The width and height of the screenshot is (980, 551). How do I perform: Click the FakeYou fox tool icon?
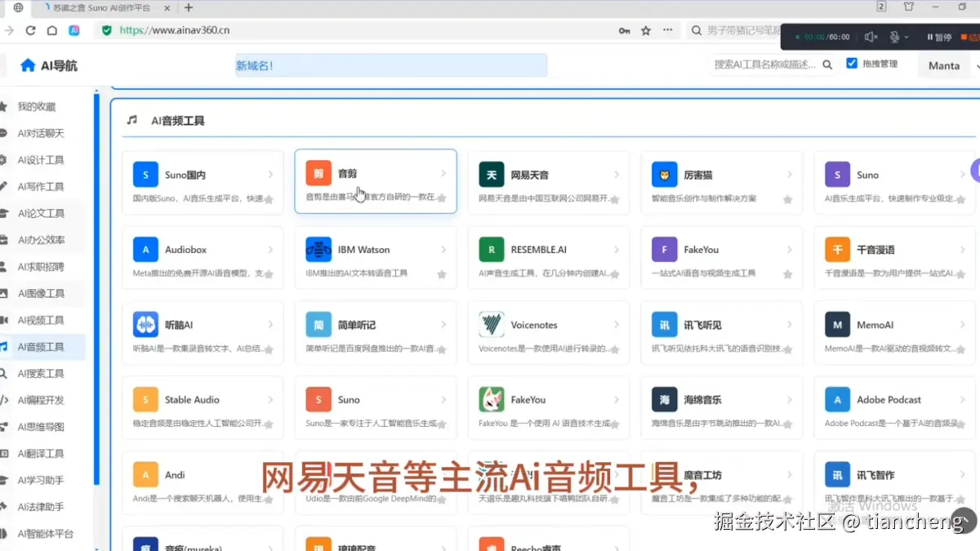click(491, 399)
